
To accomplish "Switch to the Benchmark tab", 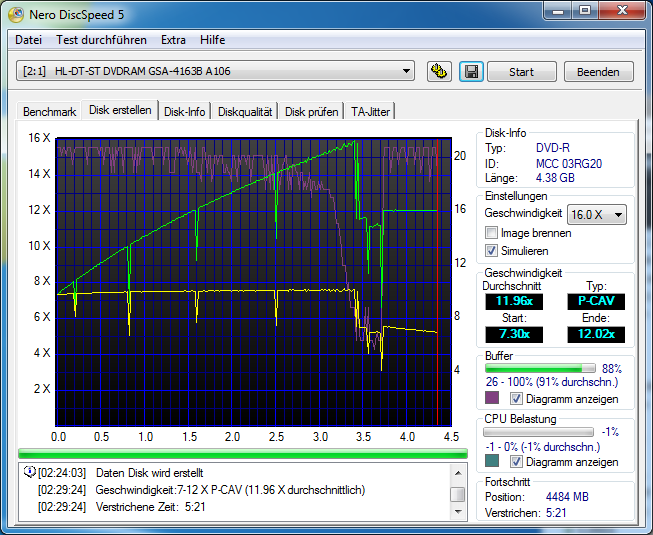I will coord(49,112).
